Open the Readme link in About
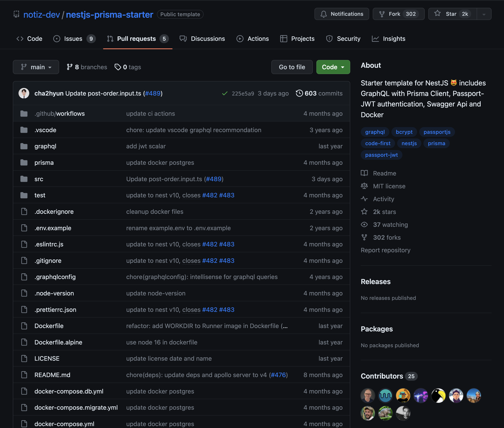 pyautogui.click(x=385, y=173)
